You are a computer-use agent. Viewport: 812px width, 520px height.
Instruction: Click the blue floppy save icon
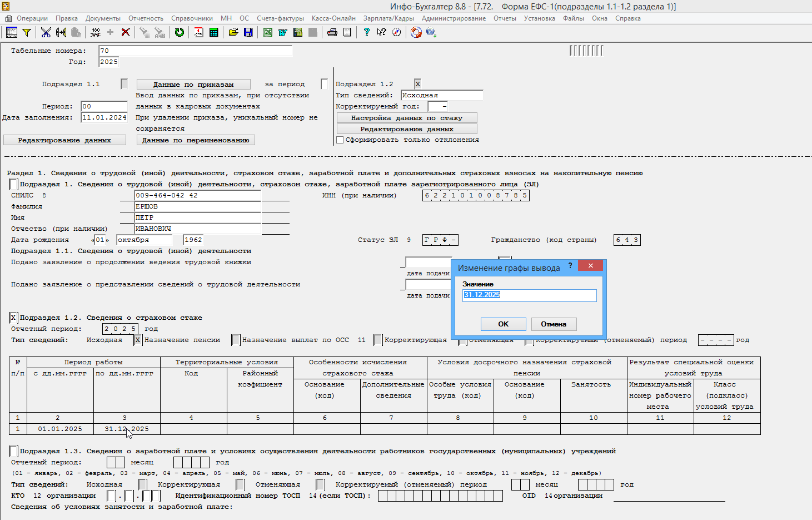[x=248, y=32]
